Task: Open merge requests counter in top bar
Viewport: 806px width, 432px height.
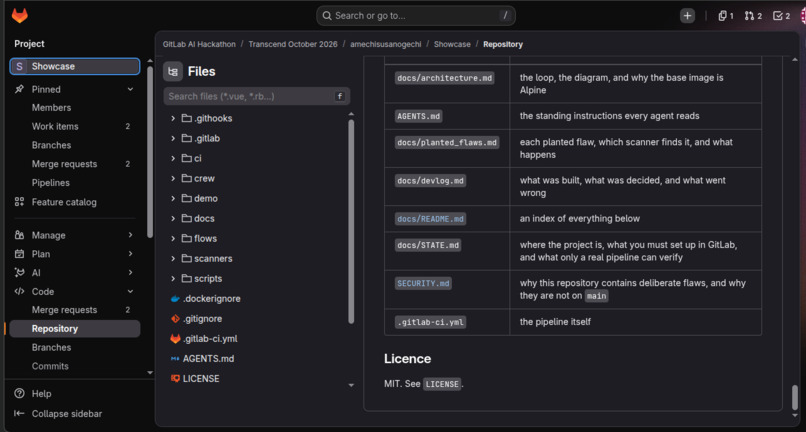Action: pyautogui.click(x=753, y=16)
